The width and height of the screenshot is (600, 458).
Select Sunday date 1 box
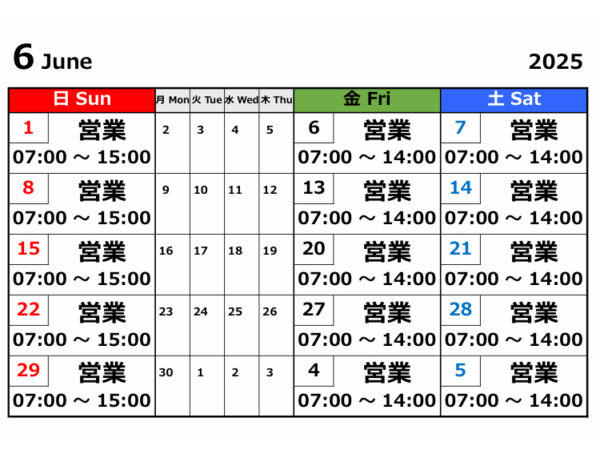click(x=29, y=128)
